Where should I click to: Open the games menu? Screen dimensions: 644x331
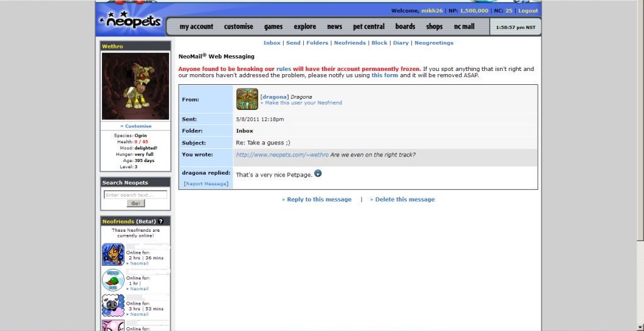click(273, 26)
